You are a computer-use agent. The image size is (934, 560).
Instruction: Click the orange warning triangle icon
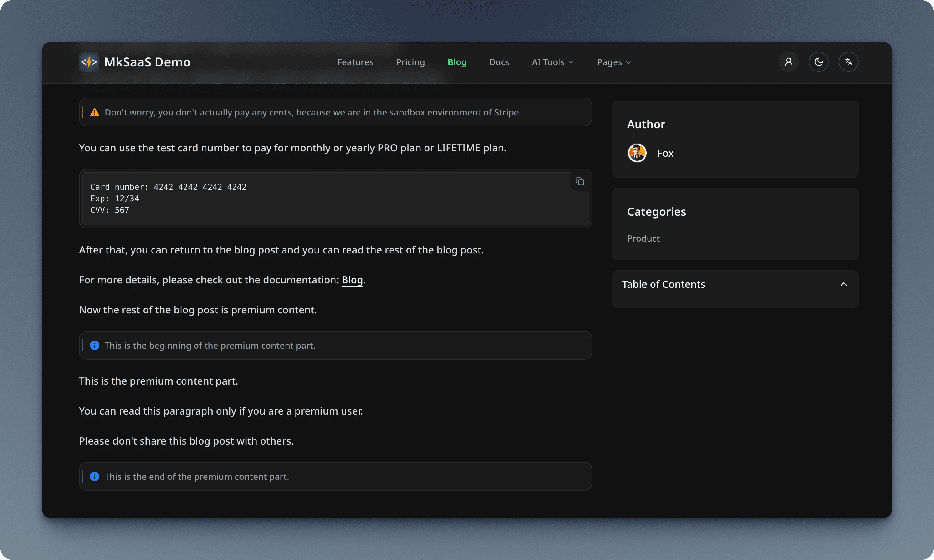point(94,112)
